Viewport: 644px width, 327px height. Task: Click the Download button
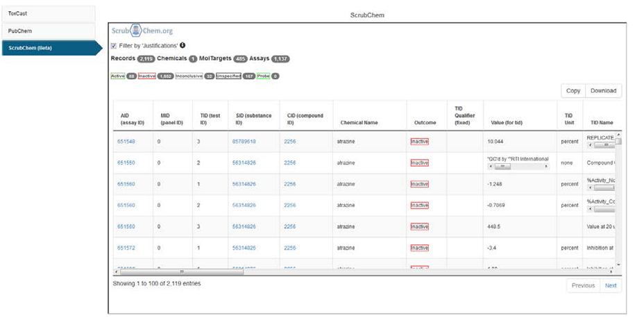(x=603, y=91)
